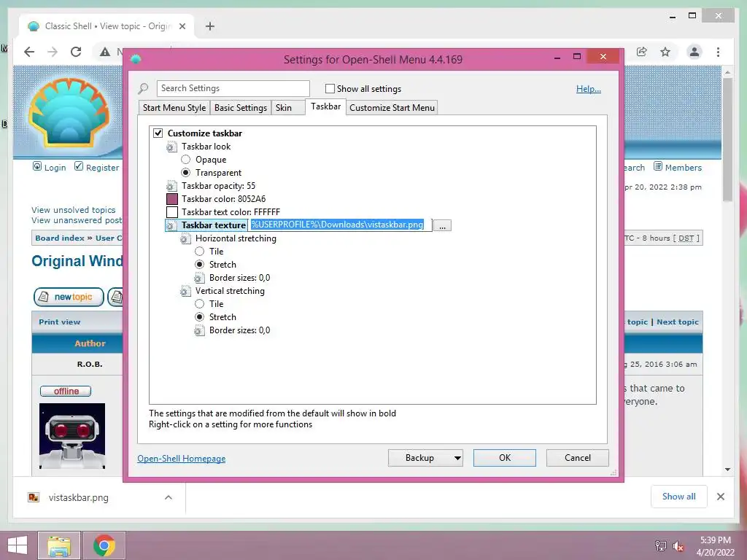The width and height of the screenshot is (747, 560).
Task: Click the Chrome share page icon
Action: pyautogui.click(x=642, y=52)
